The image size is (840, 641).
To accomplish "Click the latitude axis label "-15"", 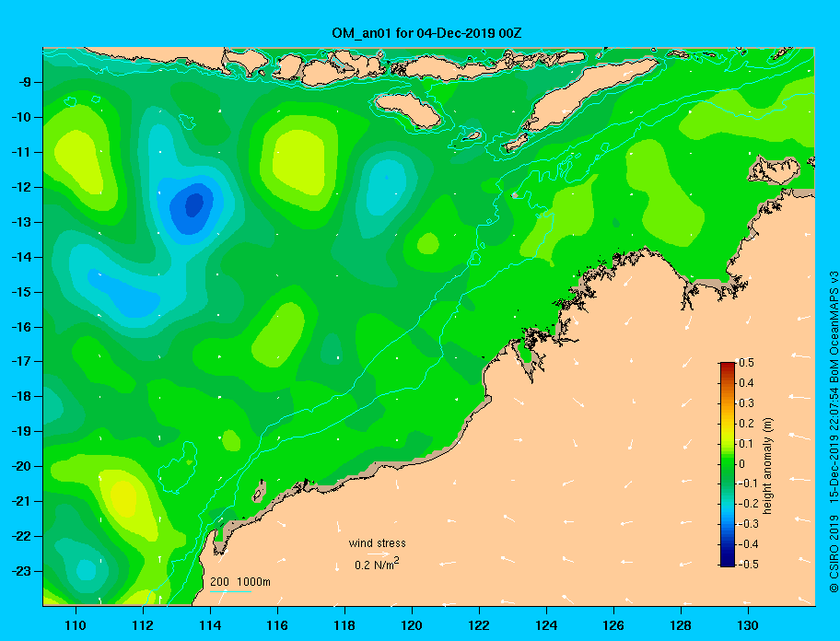I will pos(22,292).
